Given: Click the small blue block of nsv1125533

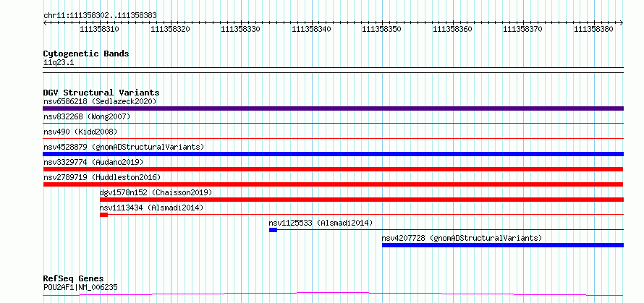Looking at the screenshot, I should [273, 230].
